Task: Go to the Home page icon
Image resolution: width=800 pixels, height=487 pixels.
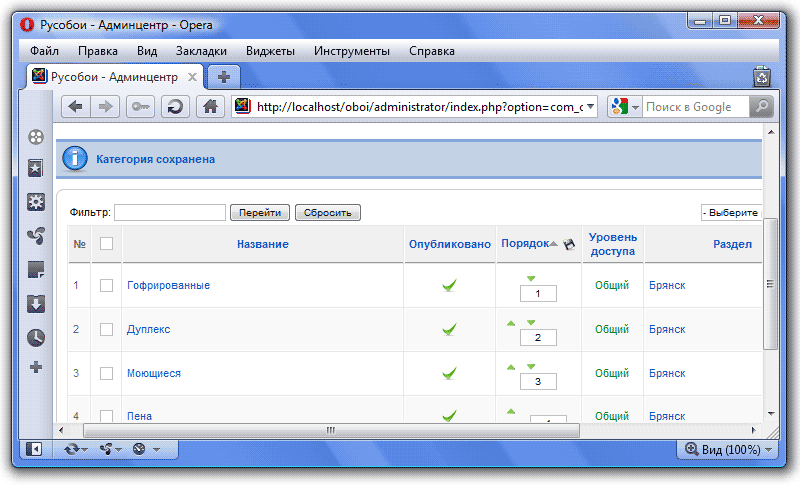Action: [209, 107]
